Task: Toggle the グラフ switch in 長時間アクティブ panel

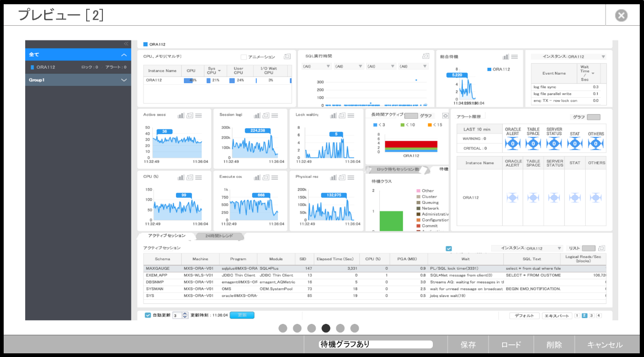Action: pos(411,115)
